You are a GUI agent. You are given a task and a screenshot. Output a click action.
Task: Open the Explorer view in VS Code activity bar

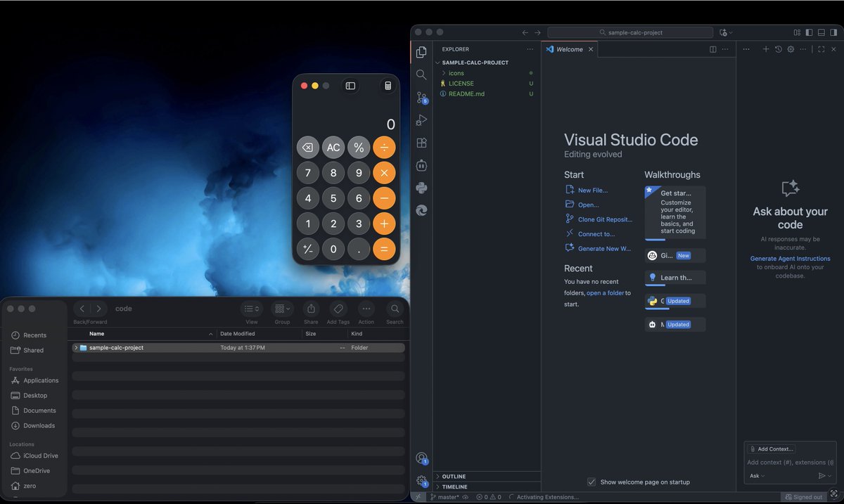(421, 52)
